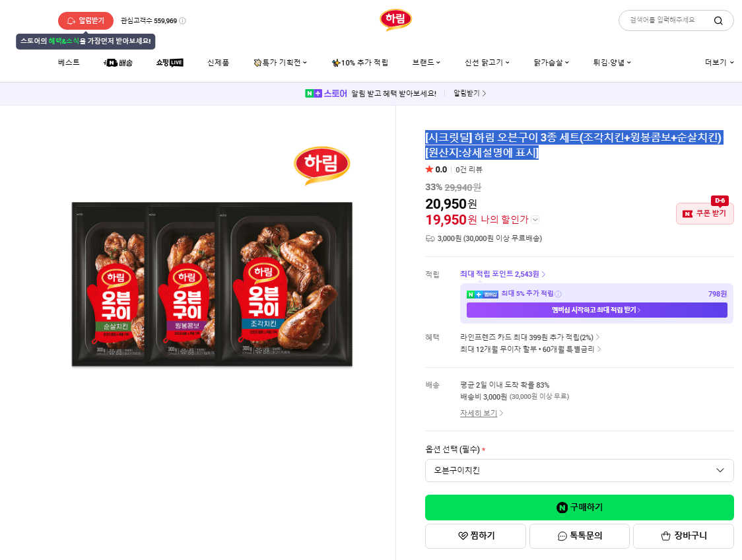
Task: Click the oven-roasted chicken product image
Action: [x=212, y=284]
